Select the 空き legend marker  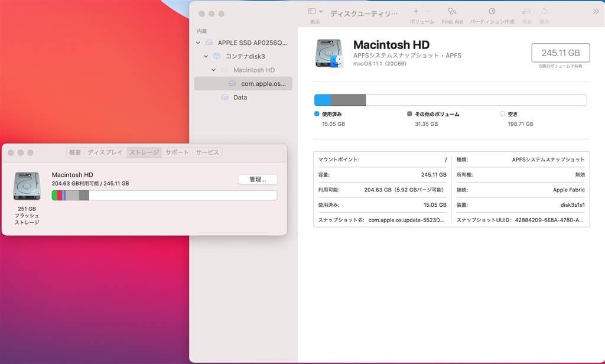502,113
